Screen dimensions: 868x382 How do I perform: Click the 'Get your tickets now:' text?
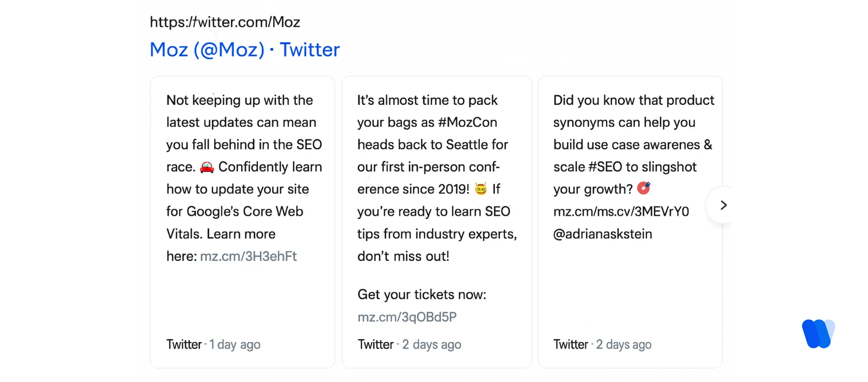coord(422,294)
